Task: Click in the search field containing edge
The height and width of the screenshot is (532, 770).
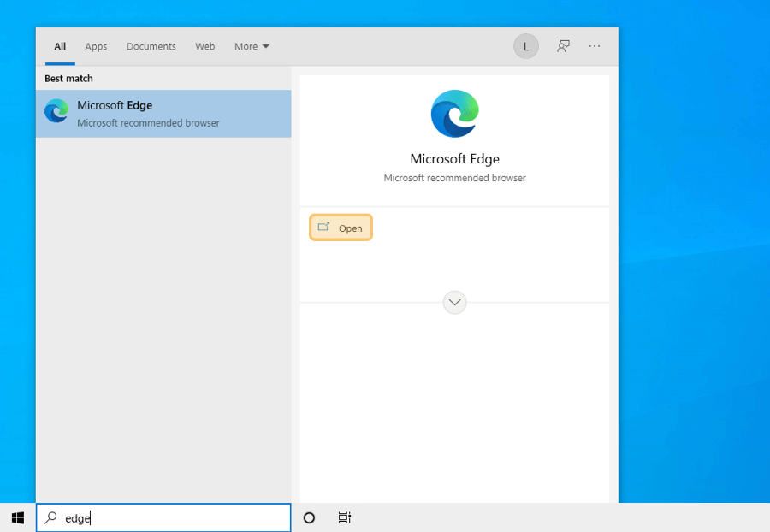Action: coord(163,517)
